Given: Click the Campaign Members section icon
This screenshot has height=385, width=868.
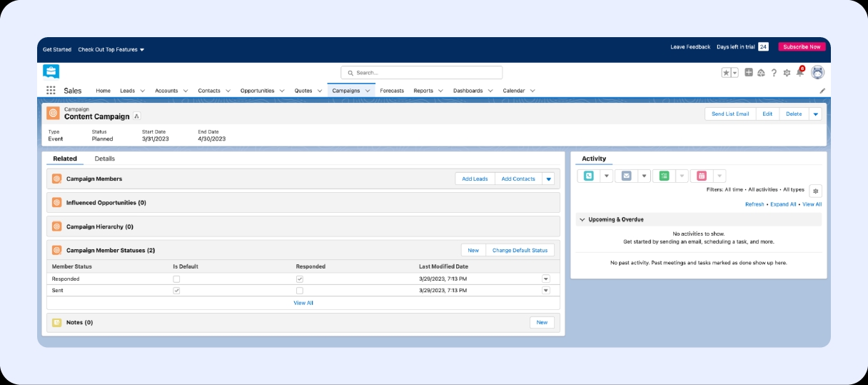Looking at the screenshot, I should pyautogui.click(x=56, y=179).
